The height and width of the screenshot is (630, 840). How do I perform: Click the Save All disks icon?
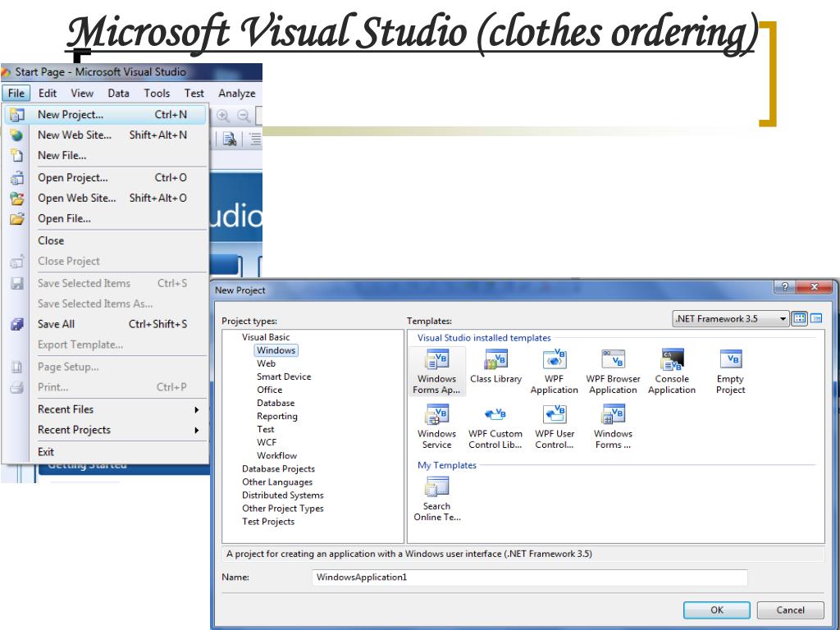(x=16, y=324)
